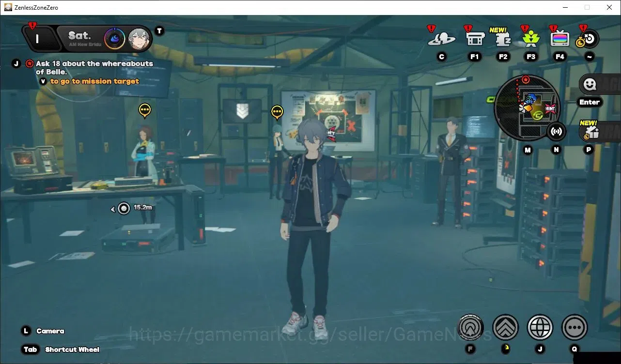
Task: Open the hat-shaped icon above the C key
Action: [x=442, y=39]
